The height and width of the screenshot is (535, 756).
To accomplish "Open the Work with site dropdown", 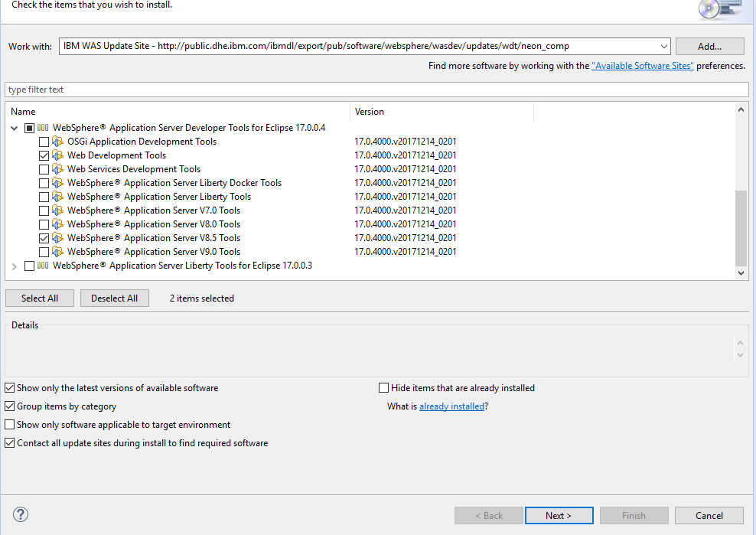I will (x=664, y=47).
